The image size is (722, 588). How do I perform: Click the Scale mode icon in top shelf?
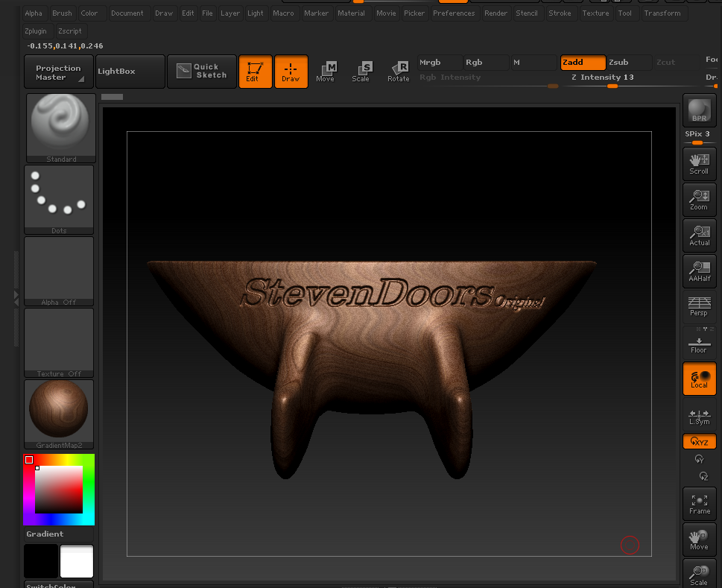pyautogui.click(x=361, y=72)
